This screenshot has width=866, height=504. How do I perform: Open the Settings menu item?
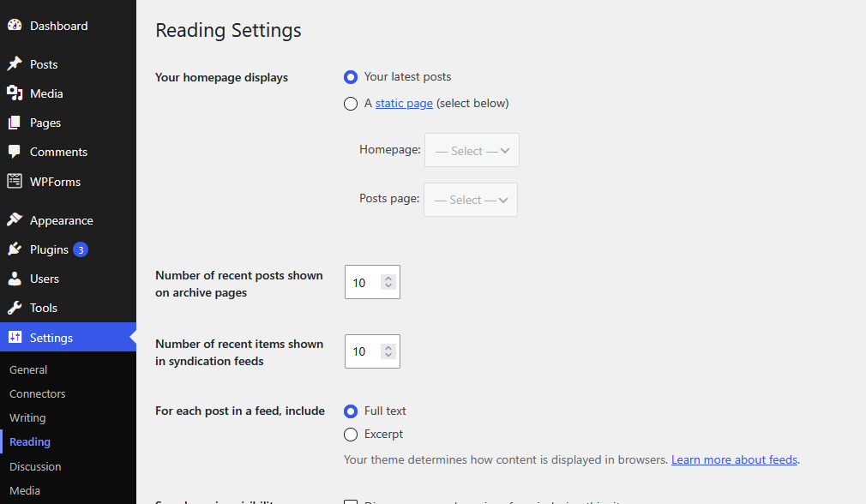68,338
